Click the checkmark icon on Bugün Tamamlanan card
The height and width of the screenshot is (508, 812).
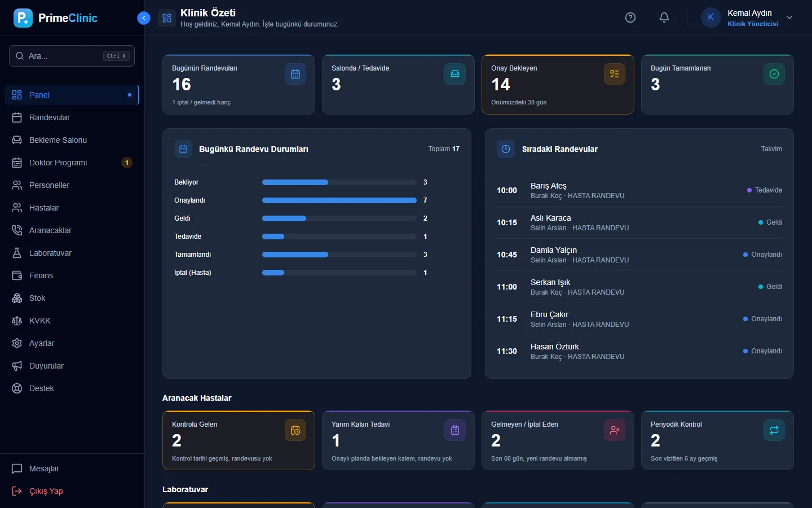tap(774, 74)
